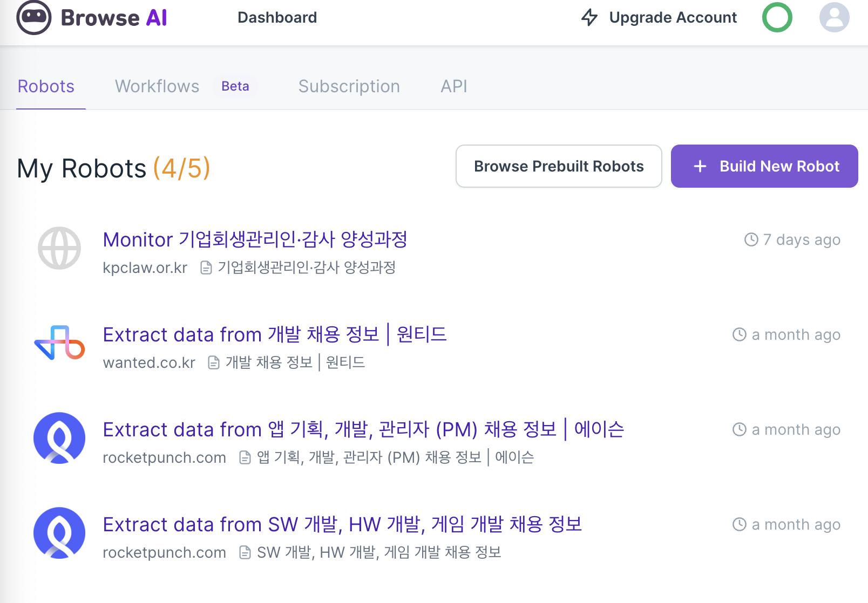Click the 개발 채용 정보 | 원티드 subtitle text
The image size is (868, 603).
pyautogui.click(x=295, y=362)
